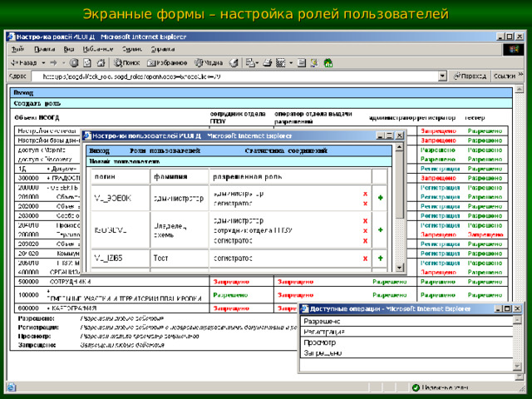Image resolution: width=532 pixels, height=399 pixels.
Task: Click the Windows logo throbber in the menu bar
Action: tap(514, 50)
